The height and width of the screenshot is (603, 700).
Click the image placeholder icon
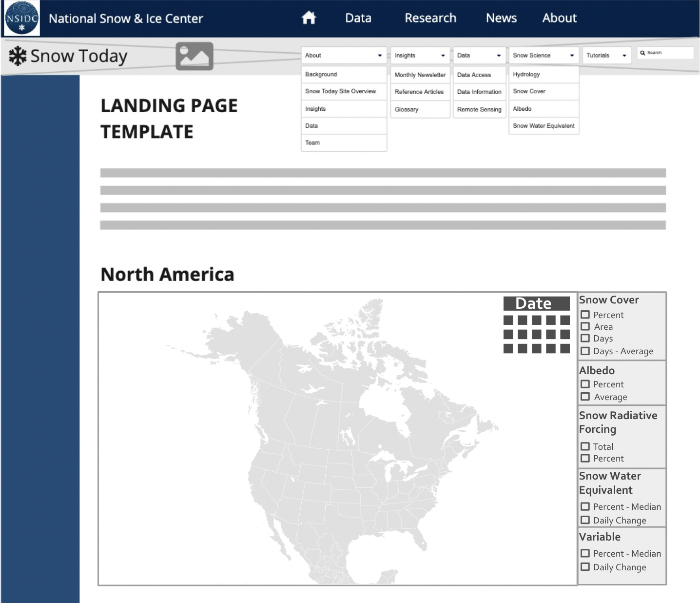[x=194, y=56]
